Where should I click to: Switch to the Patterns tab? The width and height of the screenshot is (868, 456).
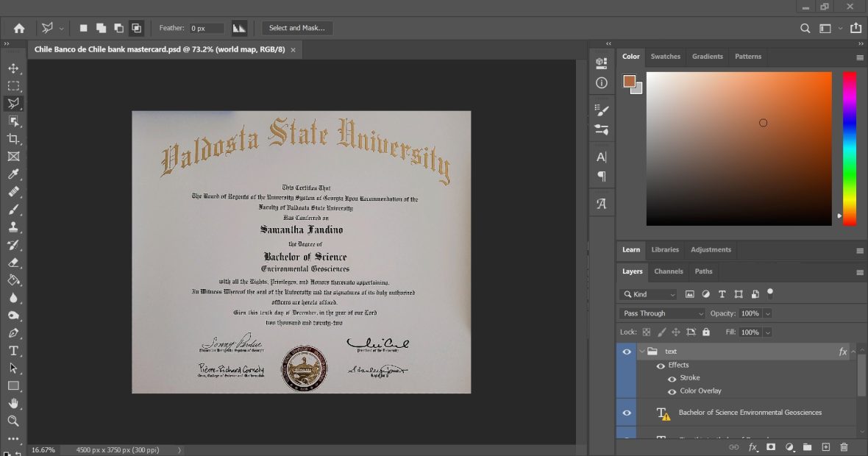(748, 57)
